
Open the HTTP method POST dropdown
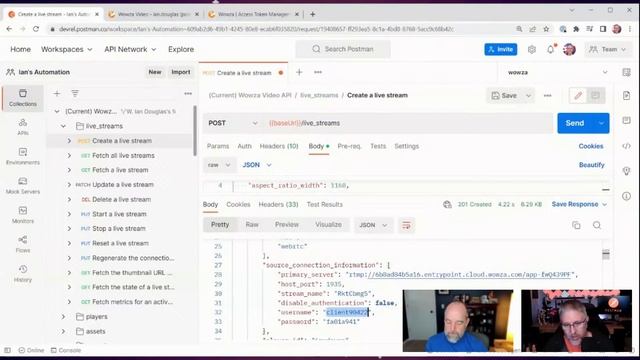tap(233, 123)
